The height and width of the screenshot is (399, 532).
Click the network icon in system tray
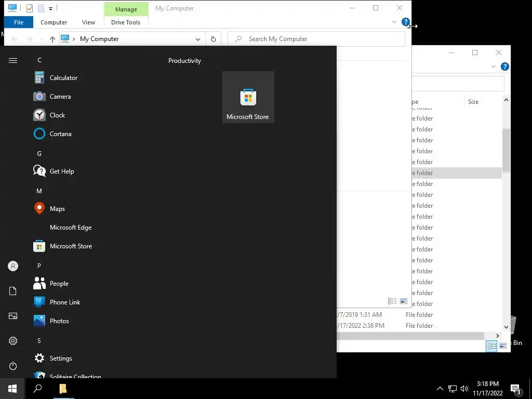(x=453, y=389)
